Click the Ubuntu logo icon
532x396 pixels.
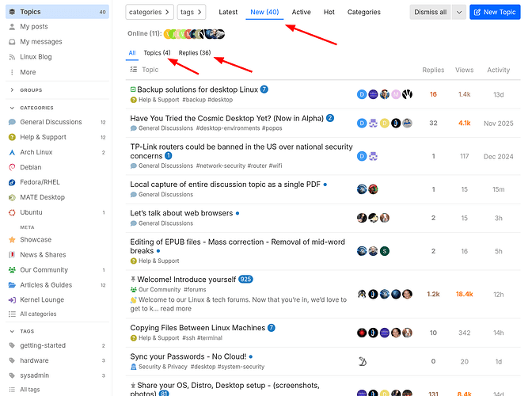(x=12, y=212)
